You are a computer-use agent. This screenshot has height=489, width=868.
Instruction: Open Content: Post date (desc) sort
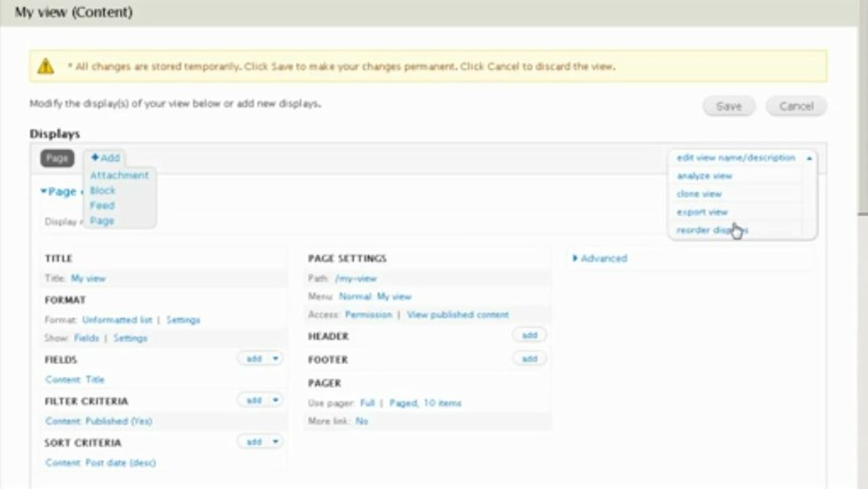[x=100, y=463]
